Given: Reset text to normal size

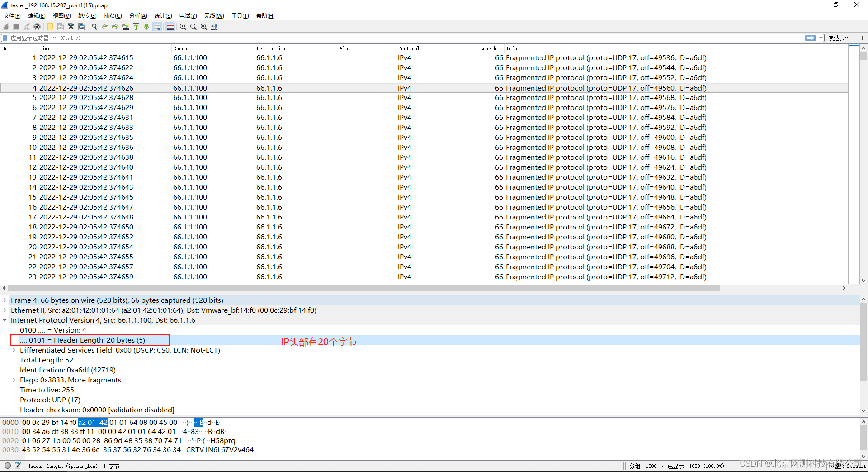Looking at the screenshot, I should point(204,27).
